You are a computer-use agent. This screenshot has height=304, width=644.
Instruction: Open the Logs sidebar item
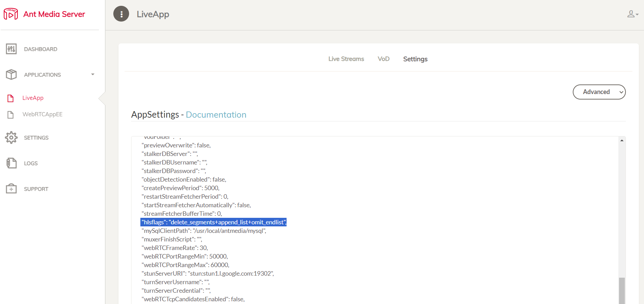click(x=31, y=163)
